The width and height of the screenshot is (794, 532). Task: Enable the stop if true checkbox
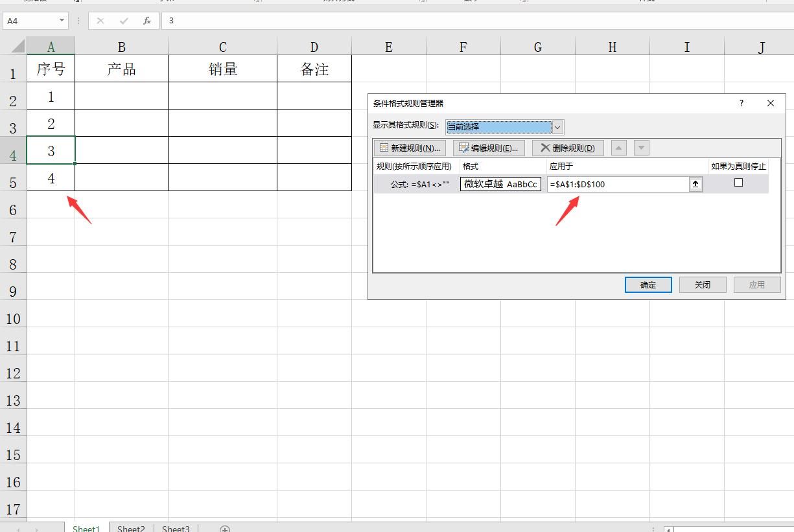tap(738, 183)
